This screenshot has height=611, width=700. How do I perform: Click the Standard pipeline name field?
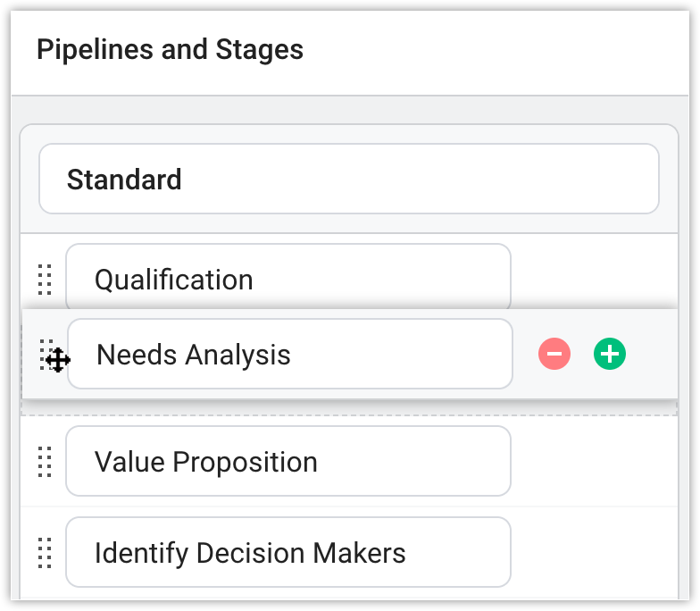pos(348,180)
